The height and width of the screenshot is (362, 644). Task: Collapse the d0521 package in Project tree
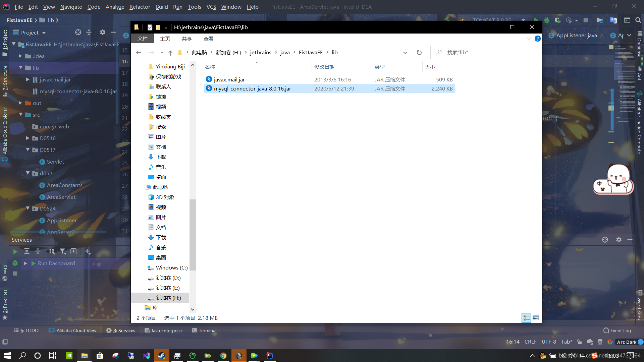click(28, 173)
